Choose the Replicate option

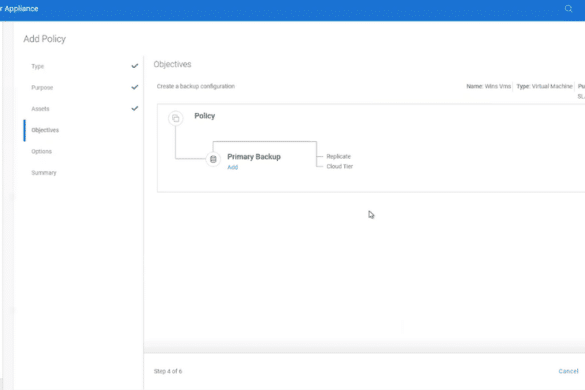(338, 156)
